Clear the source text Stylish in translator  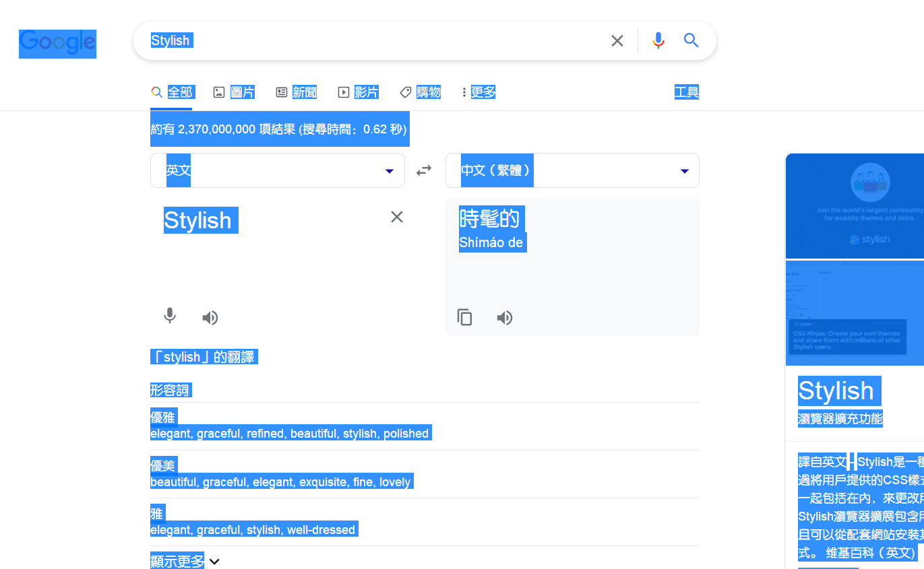click(397, 217)
